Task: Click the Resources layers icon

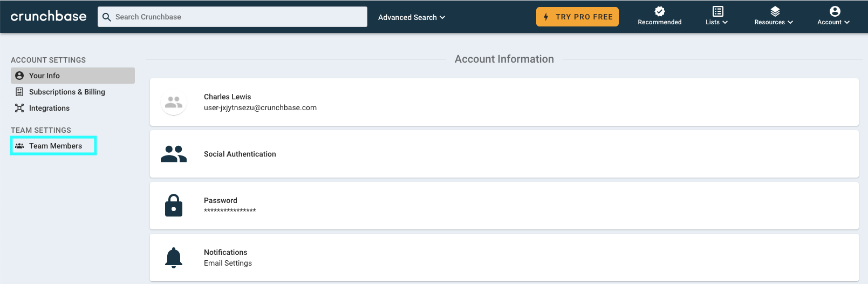Action: (775, 11)
